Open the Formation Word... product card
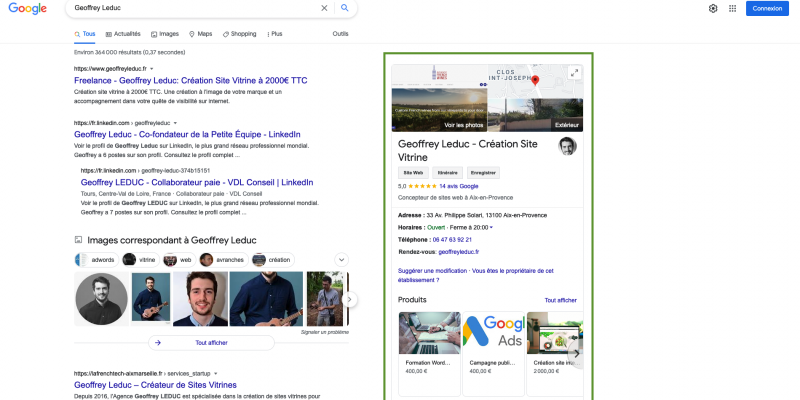This screenshot has height=400, width=800. tap(429, 353)
